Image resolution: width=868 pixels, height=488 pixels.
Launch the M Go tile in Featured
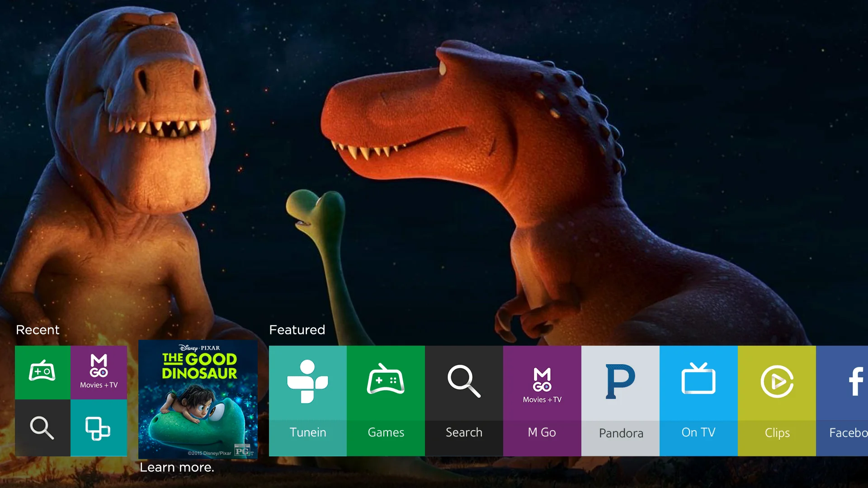coord(542,401)
